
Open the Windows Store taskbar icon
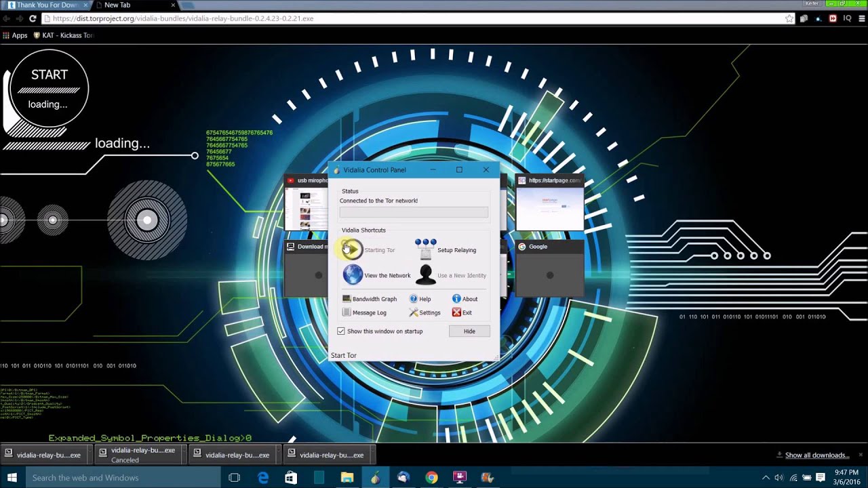pos(291,477)
